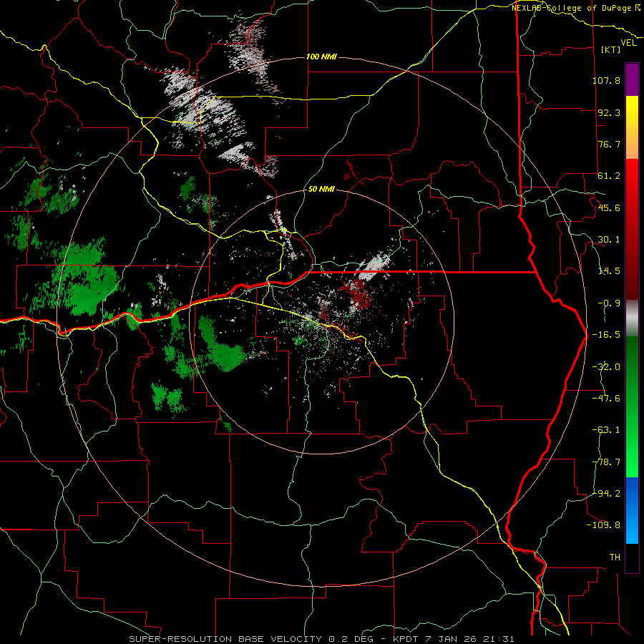Click the Super-Resolution Base Velocity caption

(321, 639)
